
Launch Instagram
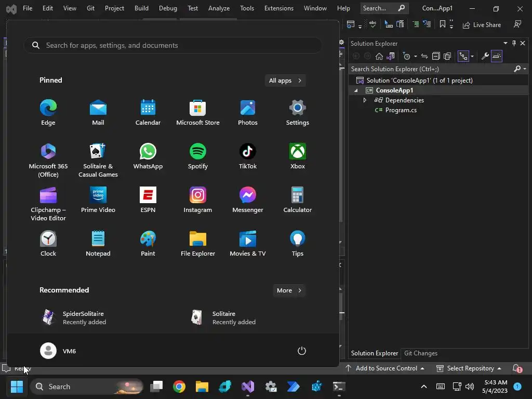point(198,200)
